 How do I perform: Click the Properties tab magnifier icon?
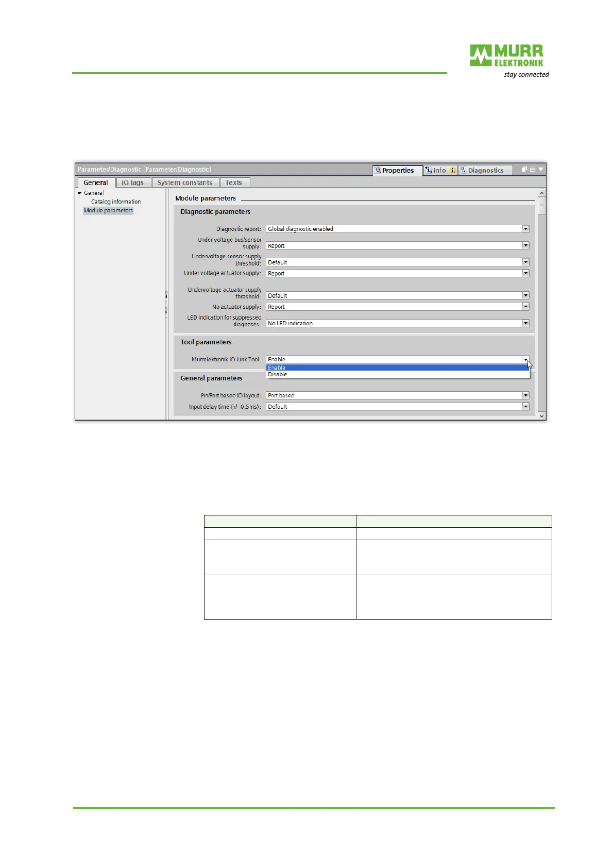[377, 170]
